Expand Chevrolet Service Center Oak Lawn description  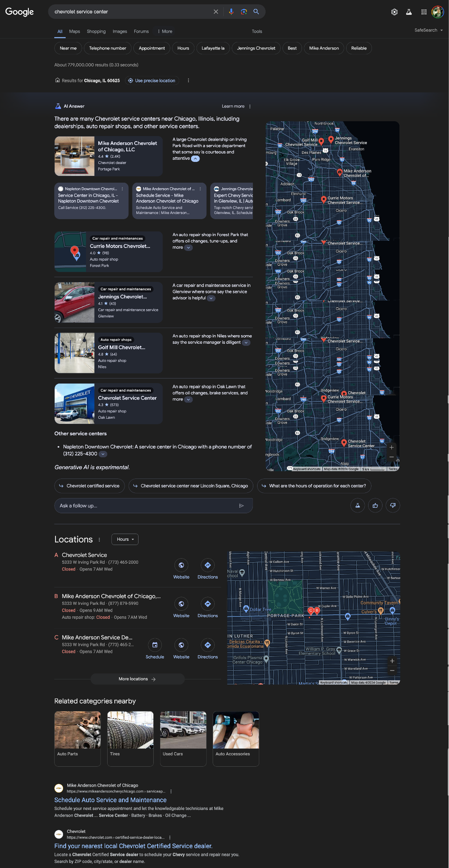[x=188, y=399]
